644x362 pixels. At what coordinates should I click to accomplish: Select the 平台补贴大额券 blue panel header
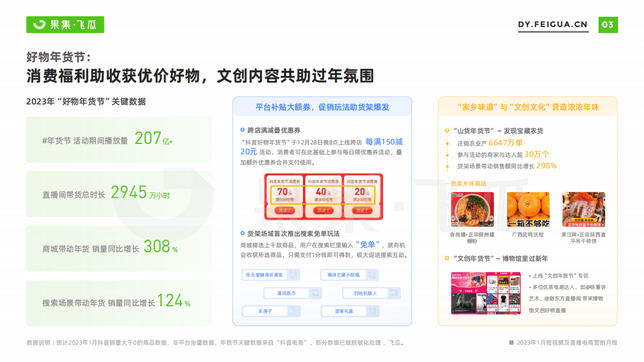coord(322,107)
